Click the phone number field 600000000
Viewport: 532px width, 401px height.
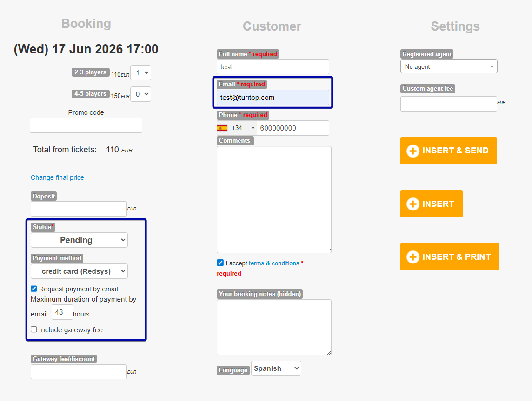(x=293, y=128)
